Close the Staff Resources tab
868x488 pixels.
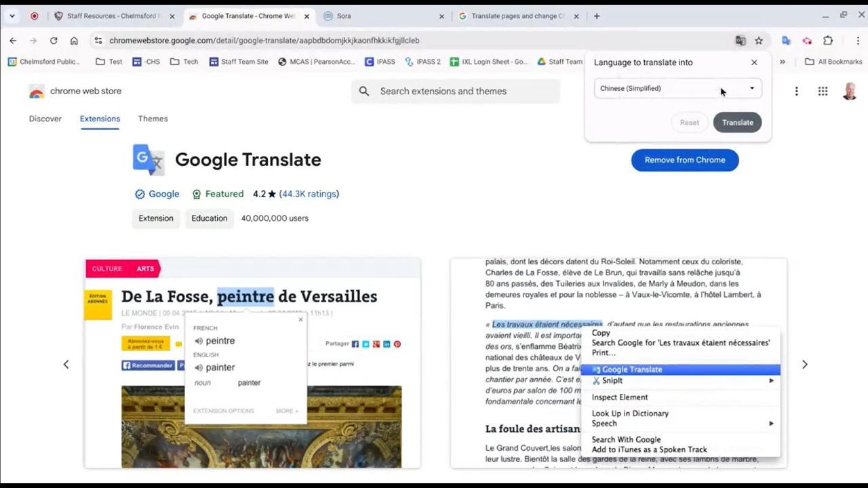[172, 16]
